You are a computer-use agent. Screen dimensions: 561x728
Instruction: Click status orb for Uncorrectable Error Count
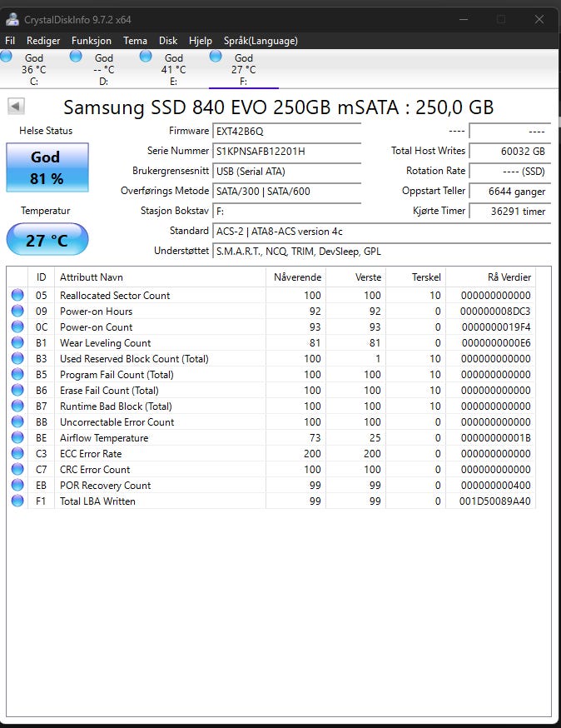point(17,421)
